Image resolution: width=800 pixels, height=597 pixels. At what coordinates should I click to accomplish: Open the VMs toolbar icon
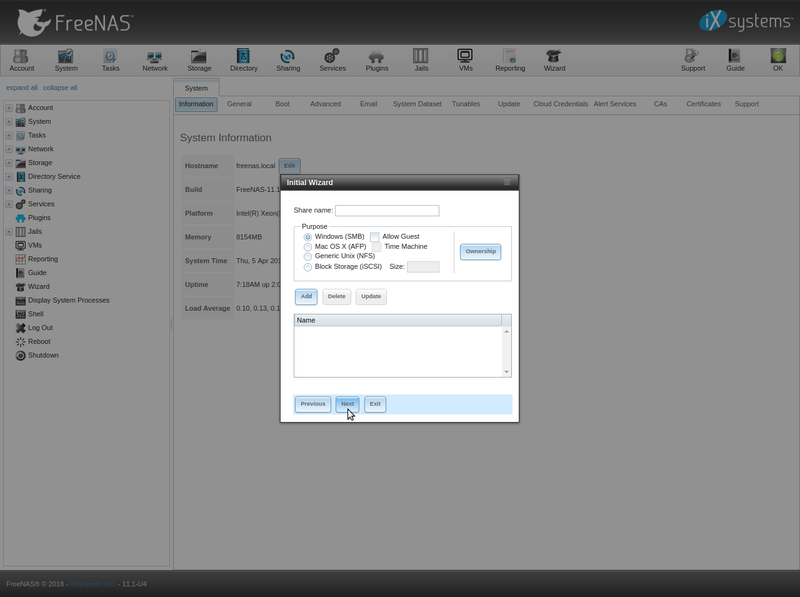point(465,60)
